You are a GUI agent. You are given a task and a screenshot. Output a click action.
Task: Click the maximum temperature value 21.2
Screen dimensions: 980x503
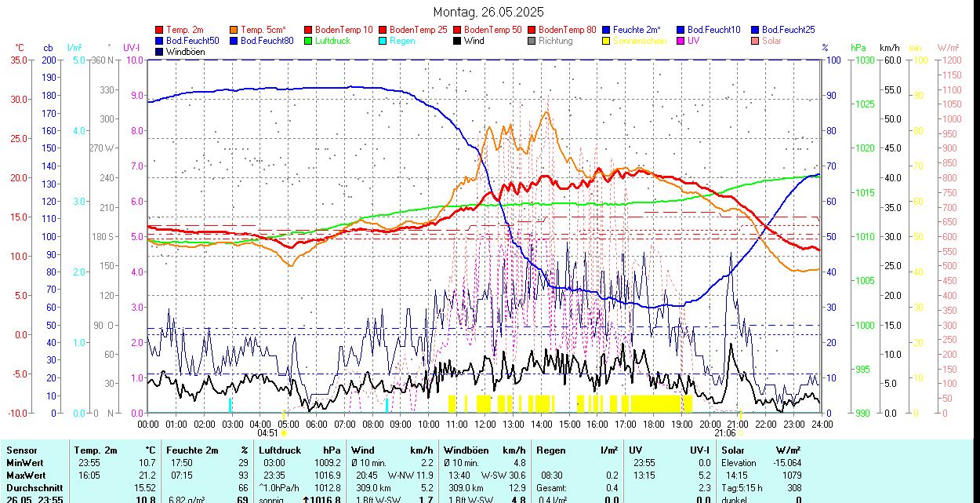click(146, 476)
